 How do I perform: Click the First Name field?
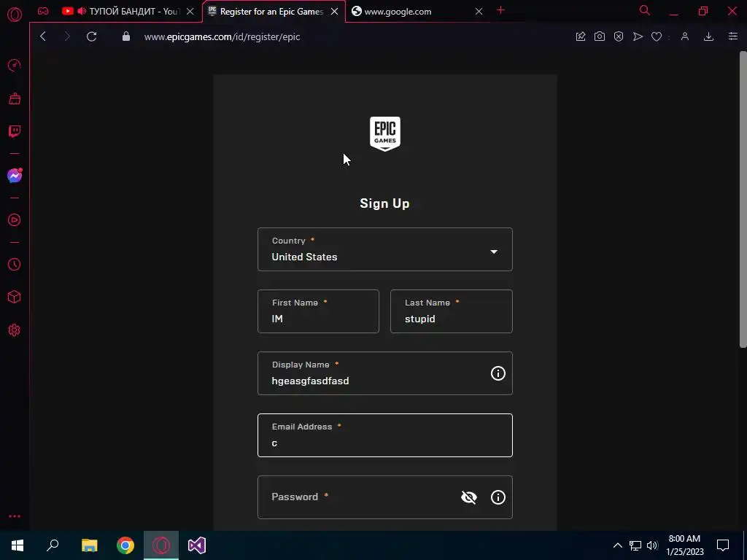click(318, 311)
